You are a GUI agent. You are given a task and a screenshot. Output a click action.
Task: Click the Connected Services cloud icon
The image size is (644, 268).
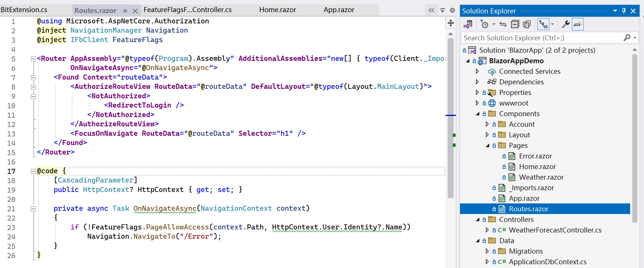(492, 72)
